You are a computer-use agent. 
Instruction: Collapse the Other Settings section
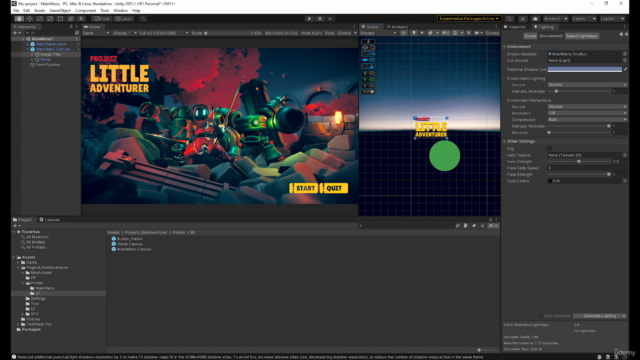[x=504, y=141]
